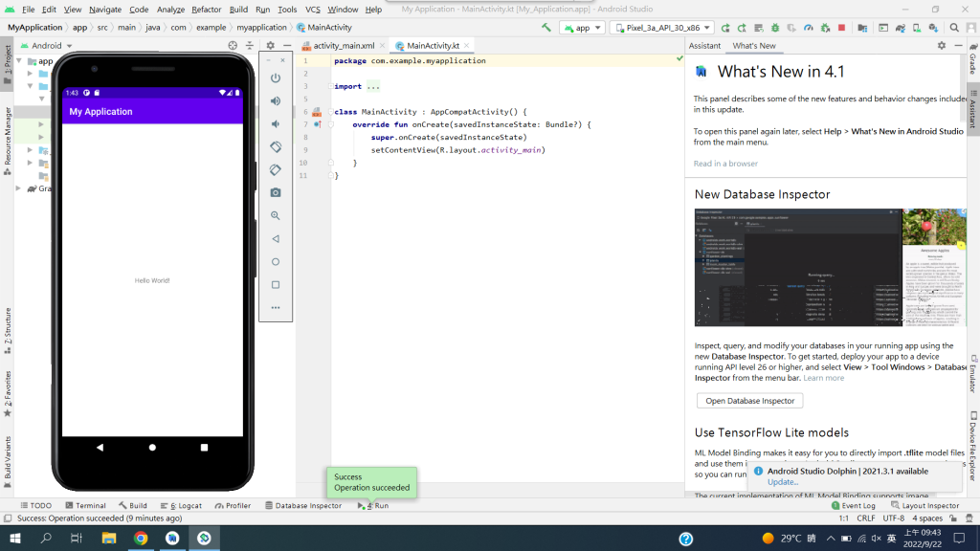Image resolution: width=980 pixels, height=551 pixels.
Task: Switch to the activity_main.xml editor tab
Action: [344, 46]
